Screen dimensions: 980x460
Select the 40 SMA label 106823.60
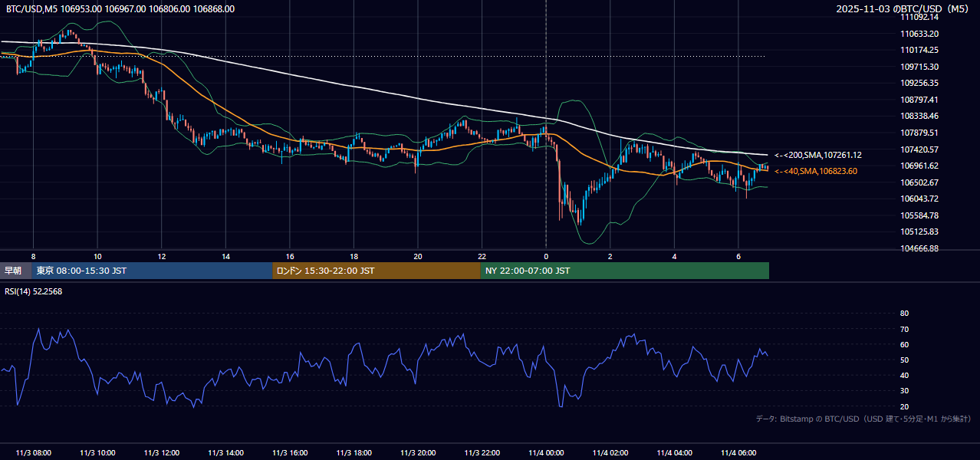point(816,171)
